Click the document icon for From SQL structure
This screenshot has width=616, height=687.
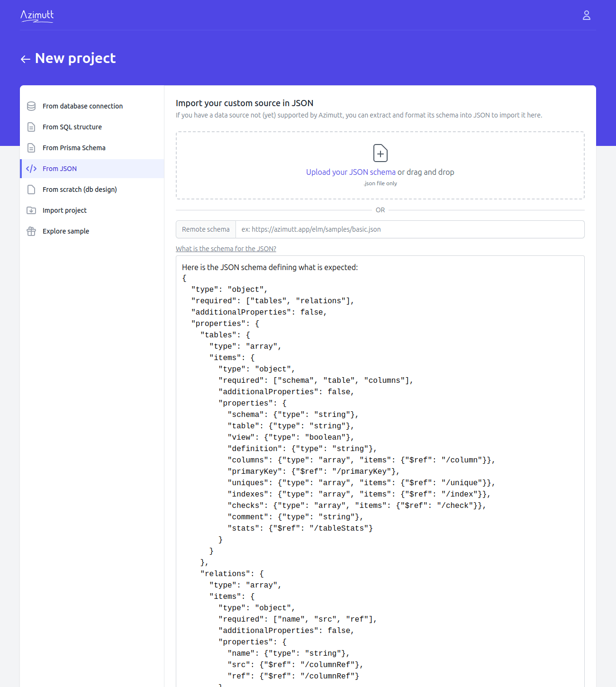click(31, 127)
